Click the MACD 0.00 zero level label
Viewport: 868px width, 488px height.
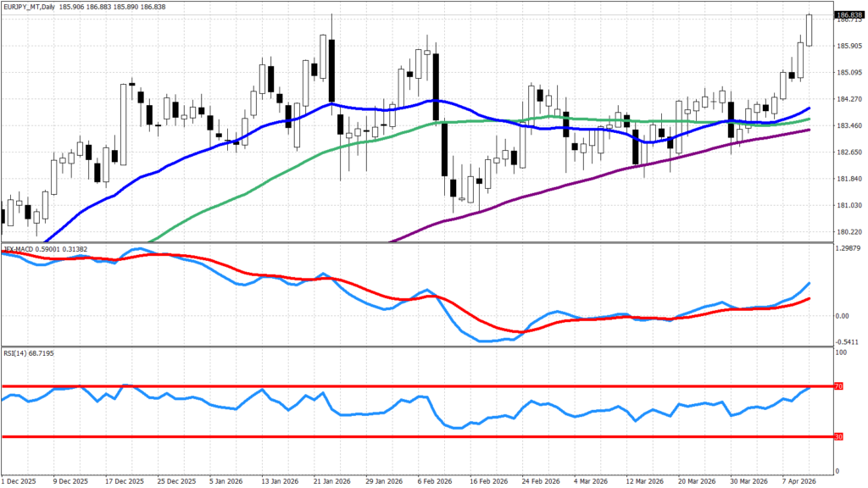(x=843, y=316)
